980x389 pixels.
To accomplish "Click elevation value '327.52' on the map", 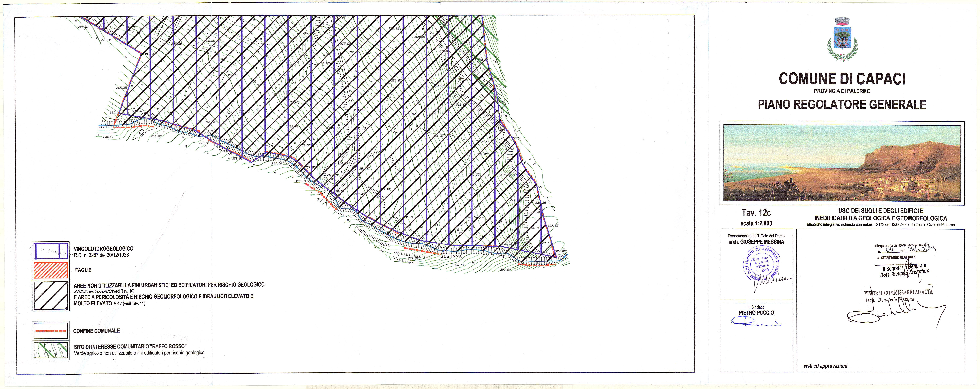I will (553, 226).
